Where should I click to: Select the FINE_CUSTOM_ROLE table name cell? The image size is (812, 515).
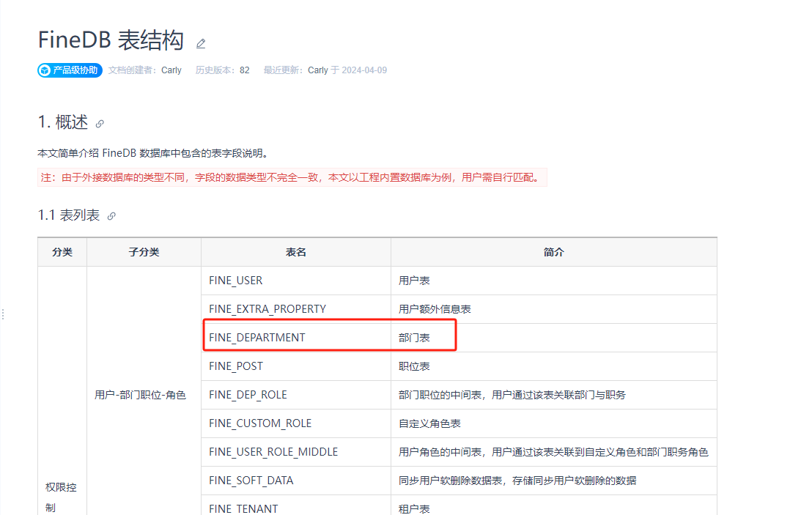(295, 423)
